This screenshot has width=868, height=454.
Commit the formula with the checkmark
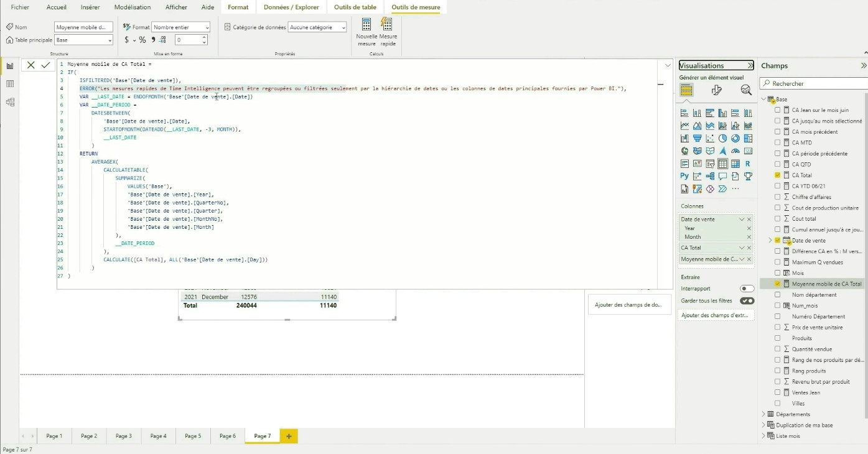click(45, 65)
